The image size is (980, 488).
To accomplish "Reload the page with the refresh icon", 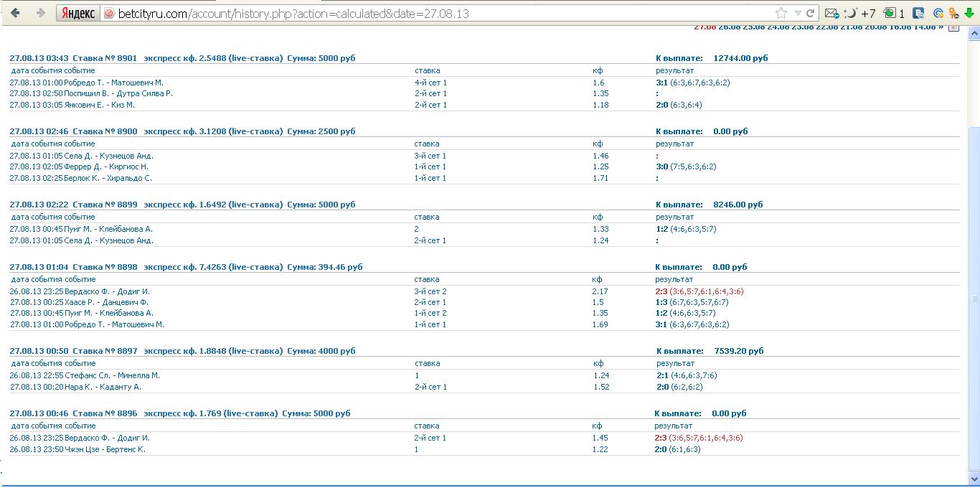I will (811, 13).
